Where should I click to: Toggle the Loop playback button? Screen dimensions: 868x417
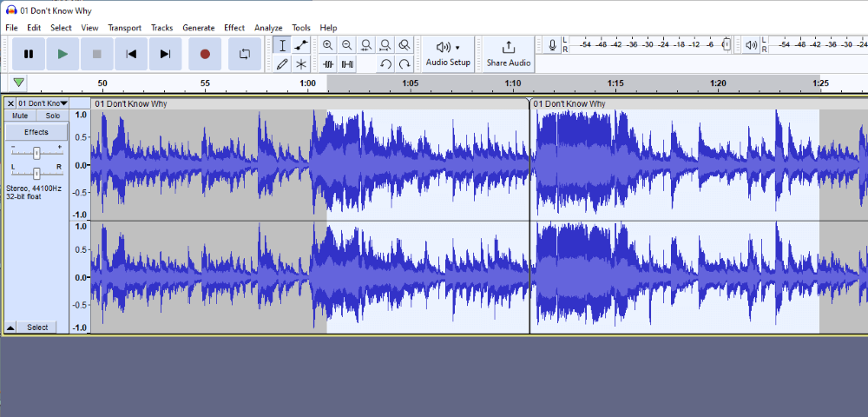(245, 54)
